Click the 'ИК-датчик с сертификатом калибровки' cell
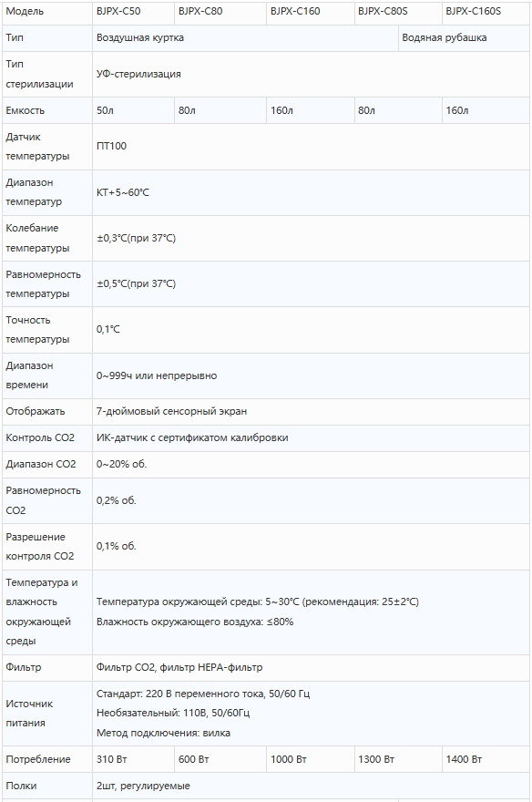Image resolution: width=532 pixels, height=802 pixels. [311, 437]
